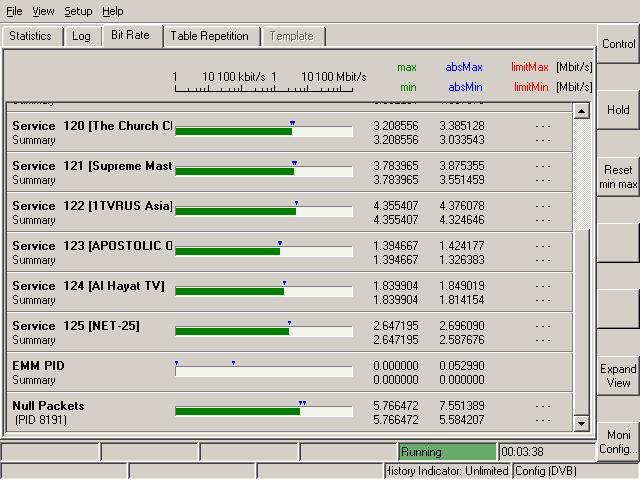The height and width of the screenshot is (480, 640).
Task: Click the Expand View button
Action: pos(618,376)
